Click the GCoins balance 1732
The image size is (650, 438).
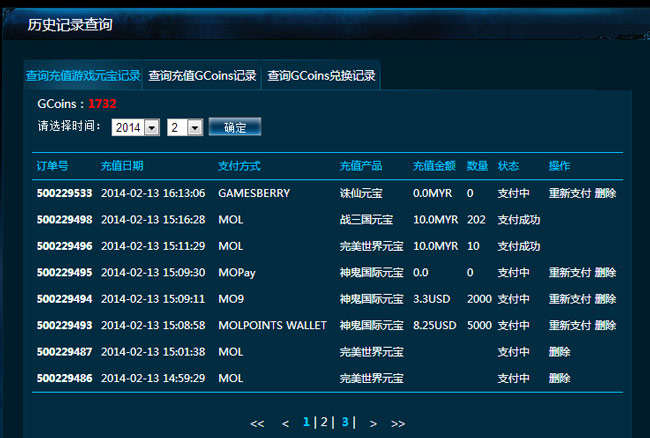pos(102,104)
